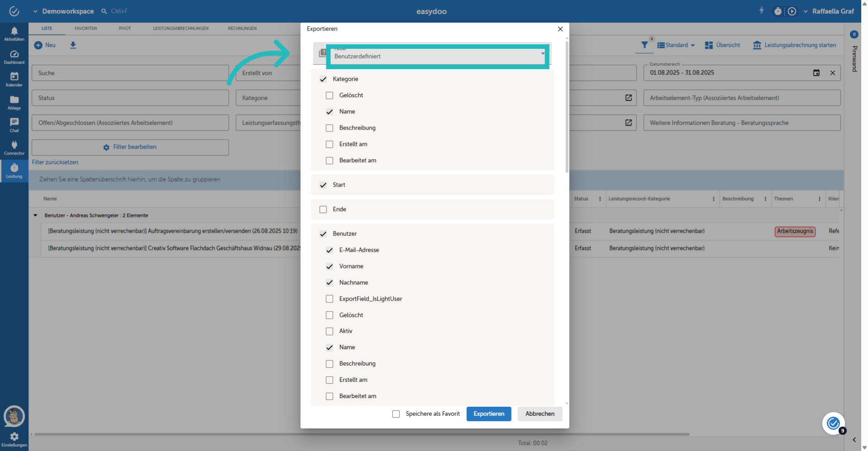The height and width of the screenshot is (451, 868).
Task: Open Status column three-dot menu
Action: pos(600,199)
